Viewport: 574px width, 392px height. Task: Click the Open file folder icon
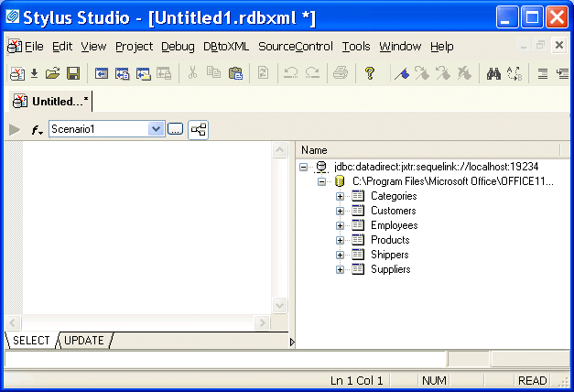(x=53, y=74)
